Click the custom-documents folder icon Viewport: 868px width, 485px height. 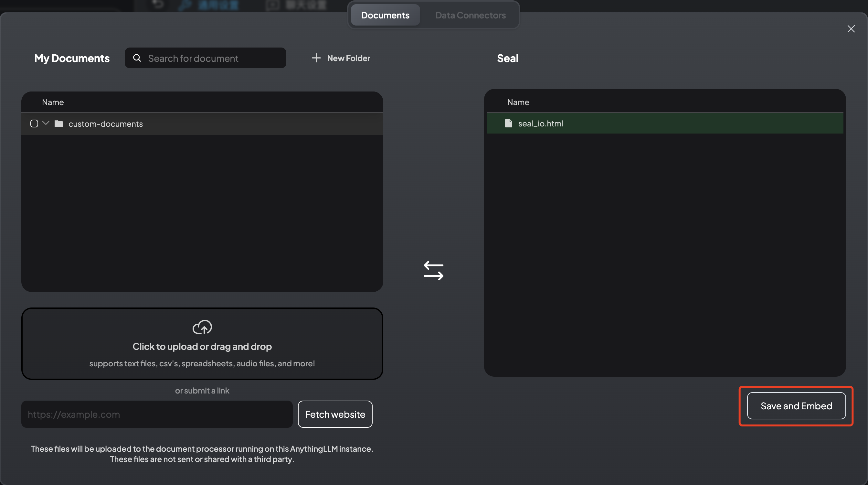point(59,124)
